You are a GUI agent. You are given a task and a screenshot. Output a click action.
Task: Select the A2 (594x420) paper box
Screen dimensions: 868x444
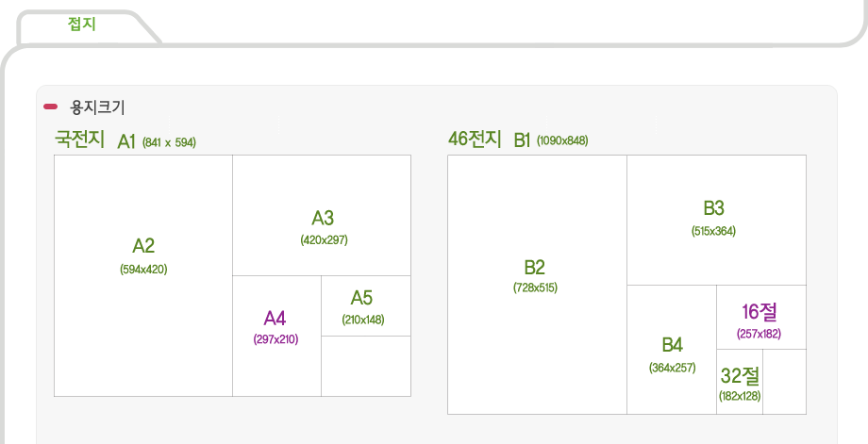[143, 275]
